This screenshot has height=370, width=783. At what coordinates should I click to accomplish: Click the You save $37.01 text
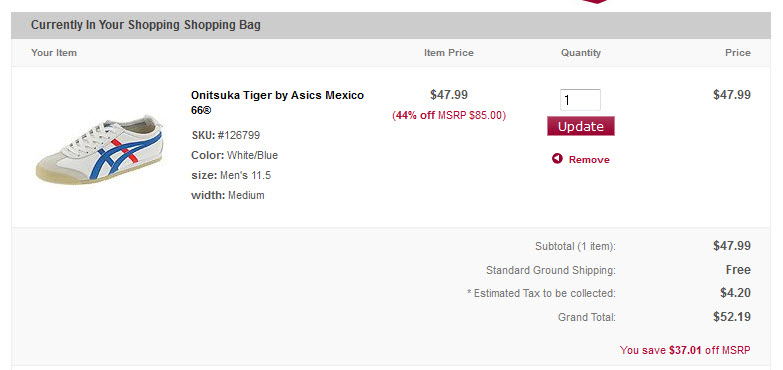coord(685,350)
